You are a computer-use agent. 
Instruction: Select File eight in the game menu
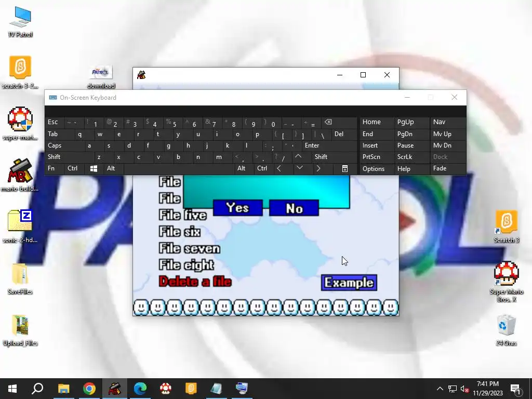pyautogui.click(x=187, y=265)
